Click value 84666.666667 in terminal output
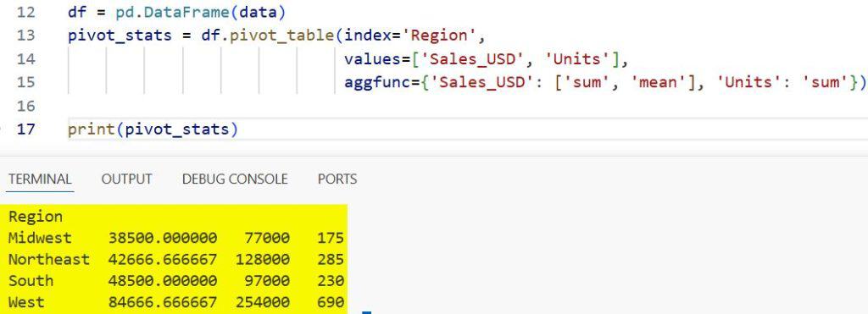 (x=163, y=302)
